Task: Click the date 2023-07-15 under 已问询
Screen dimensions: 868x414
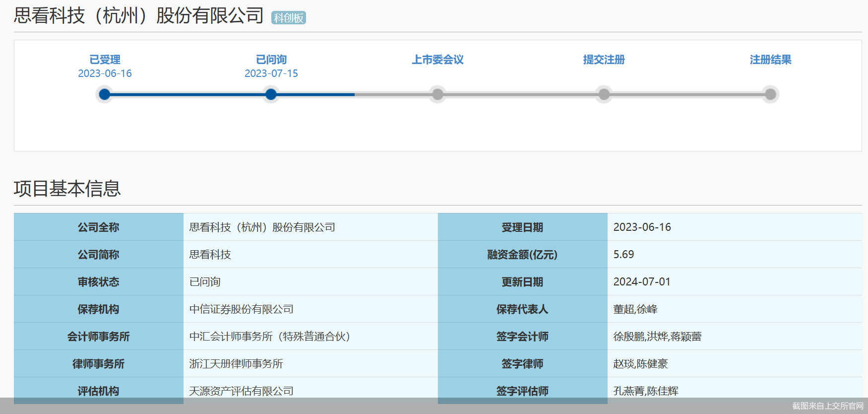Action: [x=271, y=73]
